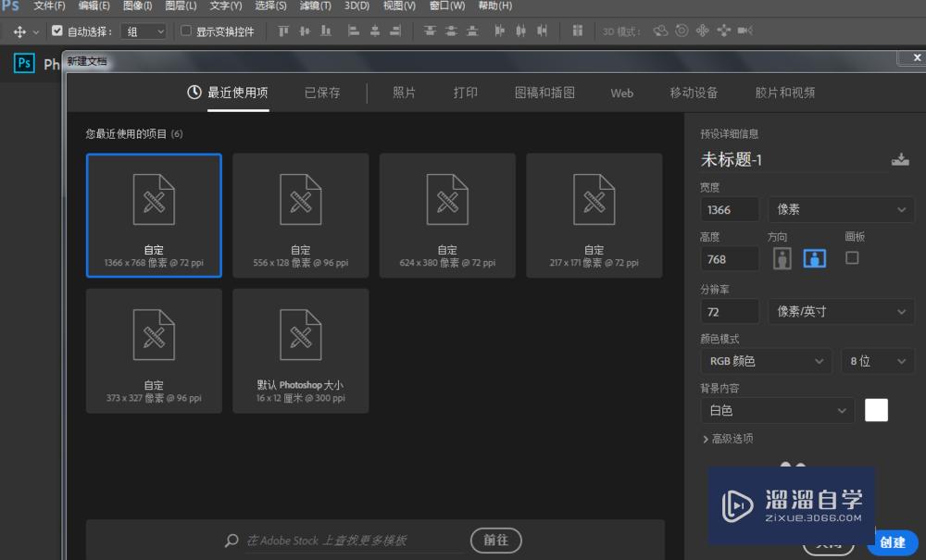Open the 窗口(W) menu

pos(447,6)
